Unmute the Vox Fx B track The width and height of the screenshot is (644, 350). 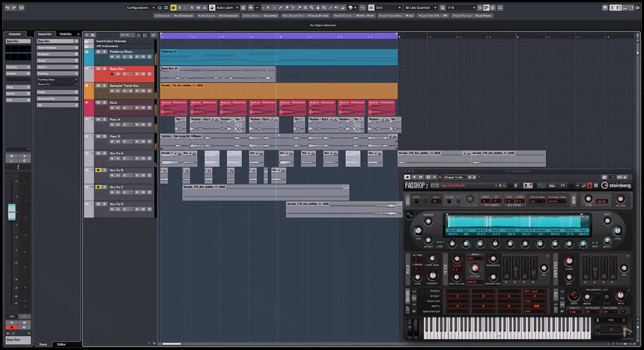pyautogui.click(x=98, y=170)
